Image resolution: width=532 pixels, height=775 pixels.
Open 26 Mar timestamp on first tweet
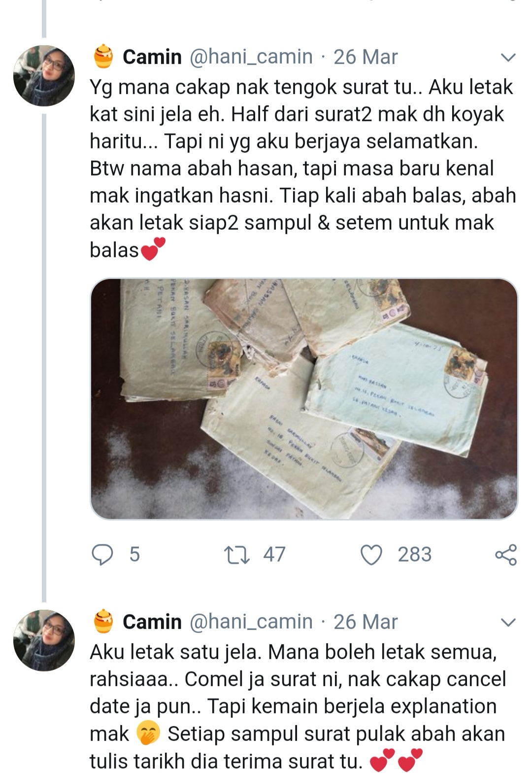[366, 57]
